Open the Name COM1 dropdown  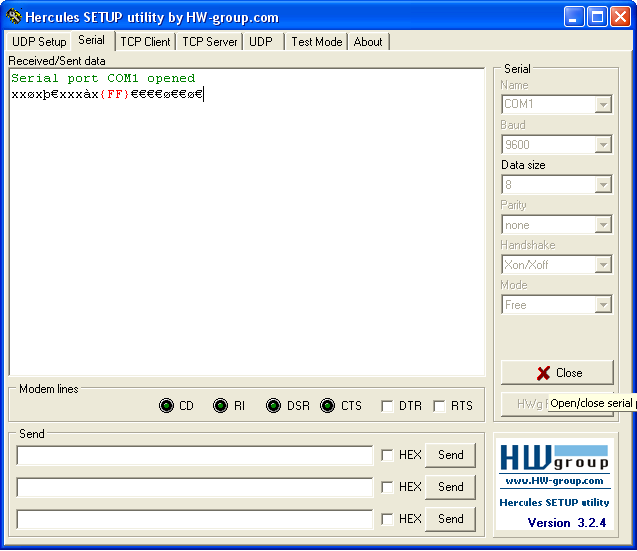pos(603,104)
